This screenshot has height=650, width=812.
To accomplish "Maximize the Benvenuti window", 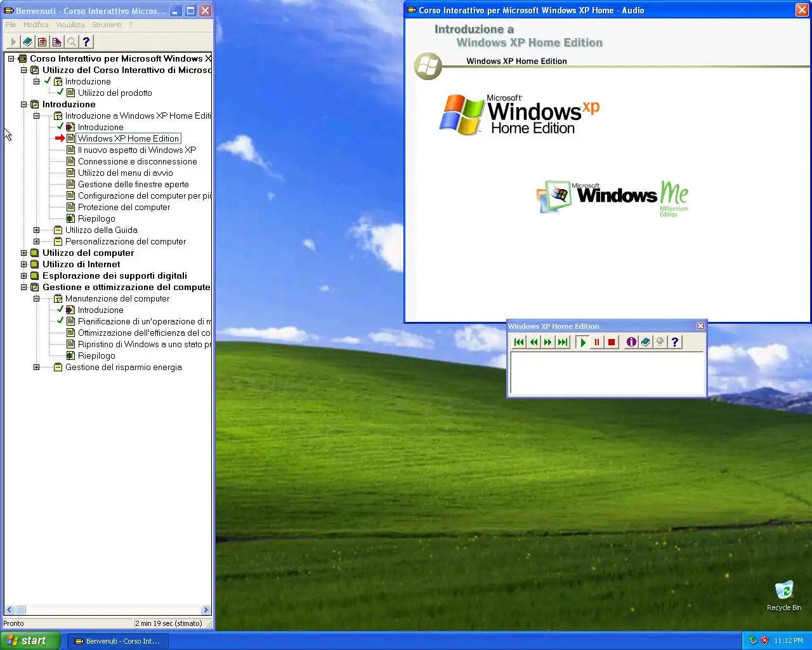I will 190,10.
